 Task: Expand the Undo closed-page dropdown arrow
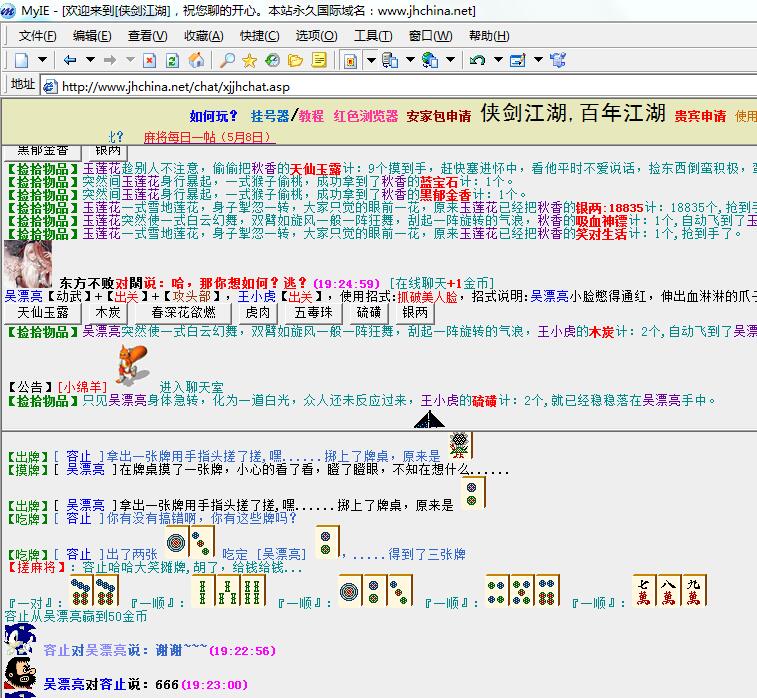click(x=498, y=60)
